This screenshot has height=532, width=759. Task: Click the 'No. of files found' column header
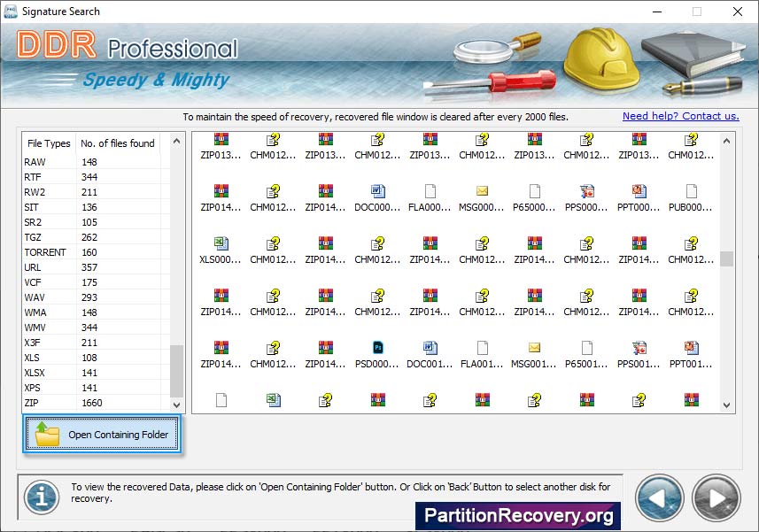117,143
